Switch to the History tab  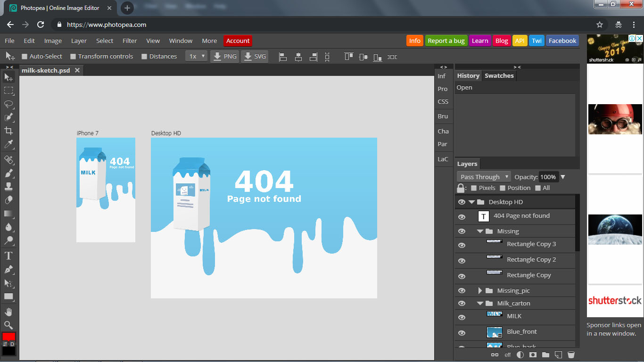[x=468, y=75]
